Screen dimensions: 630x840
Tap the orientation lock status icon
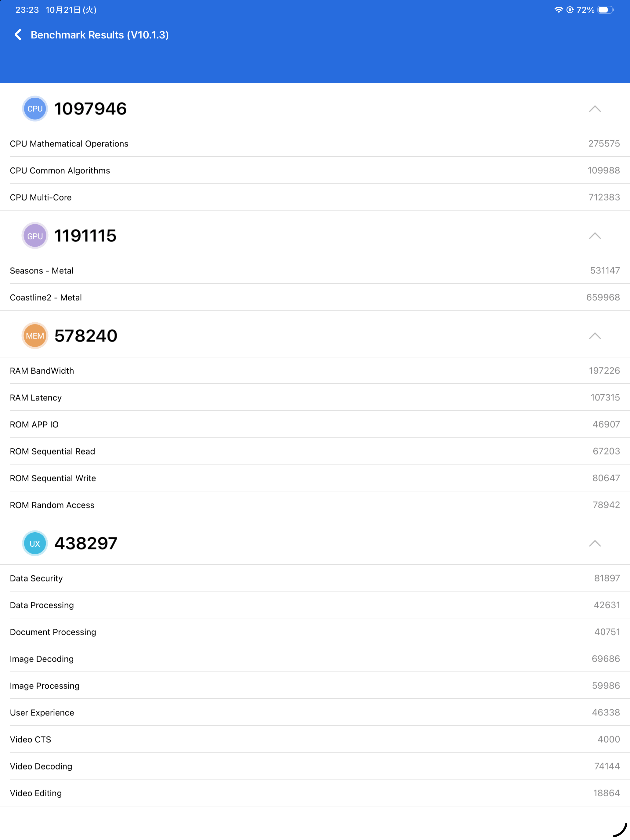pyautogui.click(x=570, y=10)
